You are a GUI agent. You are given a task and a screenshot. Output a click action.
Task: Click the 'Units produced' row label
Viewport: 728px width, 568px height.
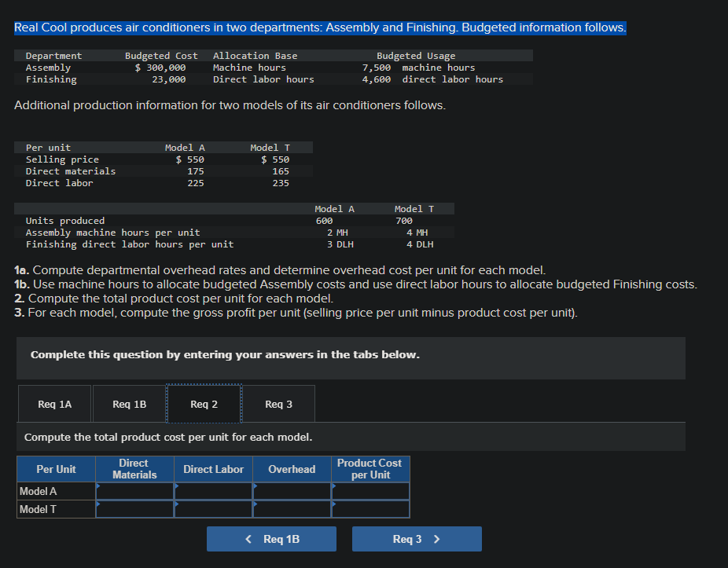pos(65,221)
